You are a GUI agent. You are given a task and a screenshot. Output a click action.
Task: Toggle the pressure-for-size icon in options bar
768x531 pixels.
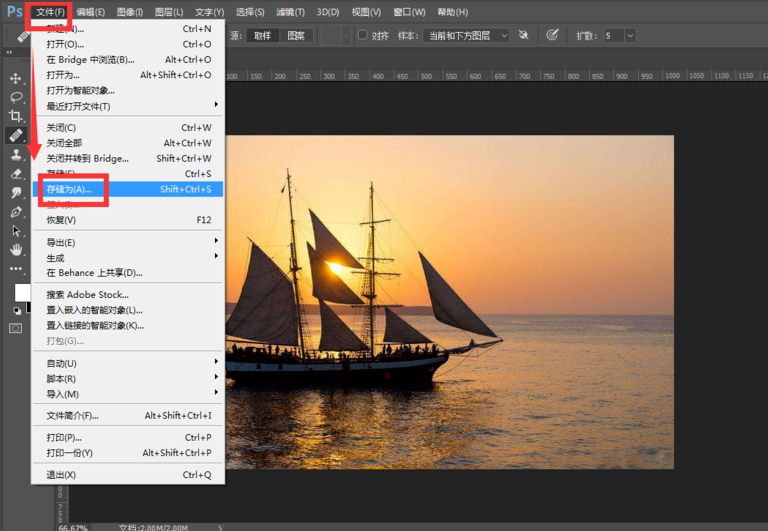[552, 35]
